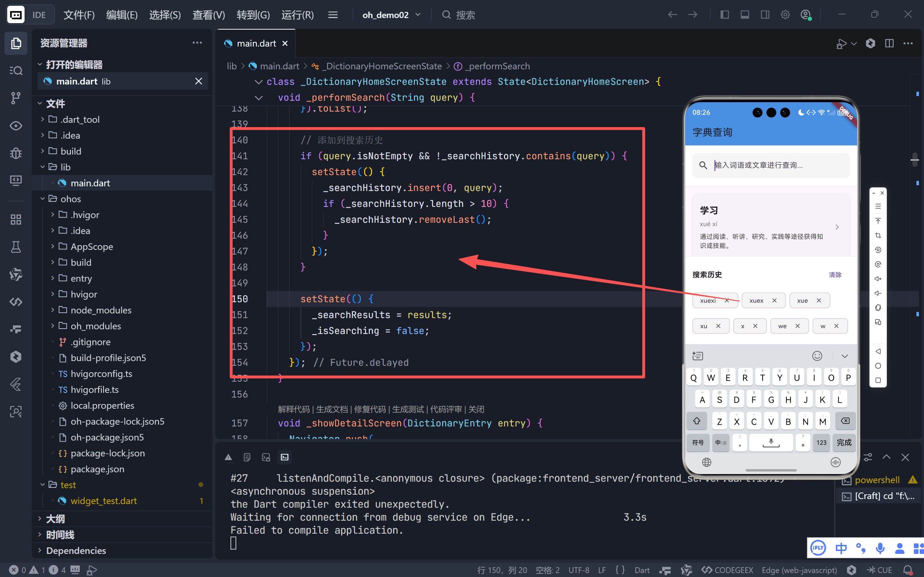The height and width of the screenshot is (577, 924).
Task: Click 解释代码 code lens action
Action: pos(294,409)
